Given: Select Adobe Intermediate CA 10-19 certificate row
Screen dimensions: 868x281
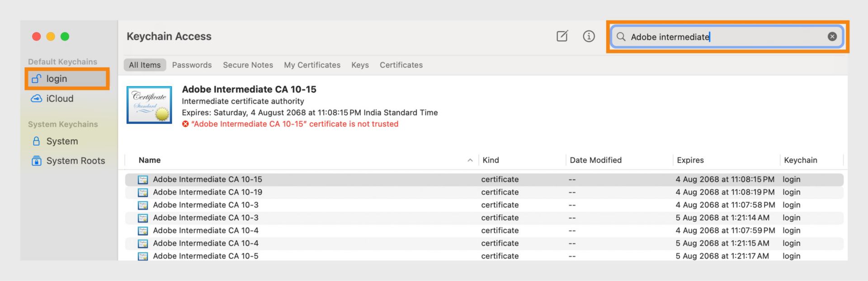Looking at the screenshot, I should [208, 192].
